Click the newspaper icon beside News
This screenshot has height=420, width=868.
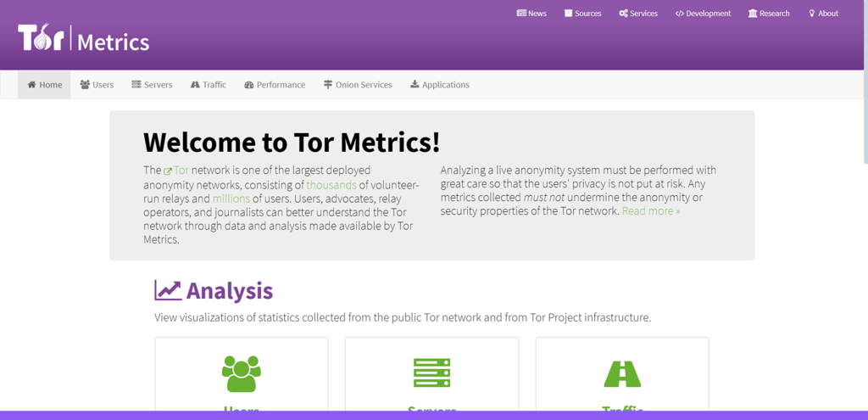click(x=521, y=14)
